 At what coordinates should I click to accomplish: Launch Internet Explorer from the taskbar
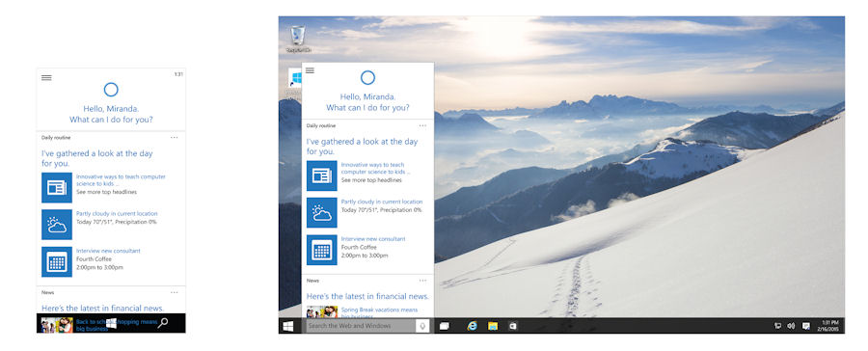(x=473, y=326)
